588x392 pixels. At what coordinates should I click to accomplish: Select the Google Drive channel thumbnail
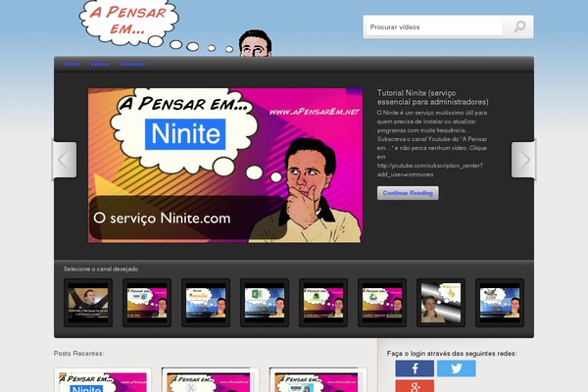(382, 303)
